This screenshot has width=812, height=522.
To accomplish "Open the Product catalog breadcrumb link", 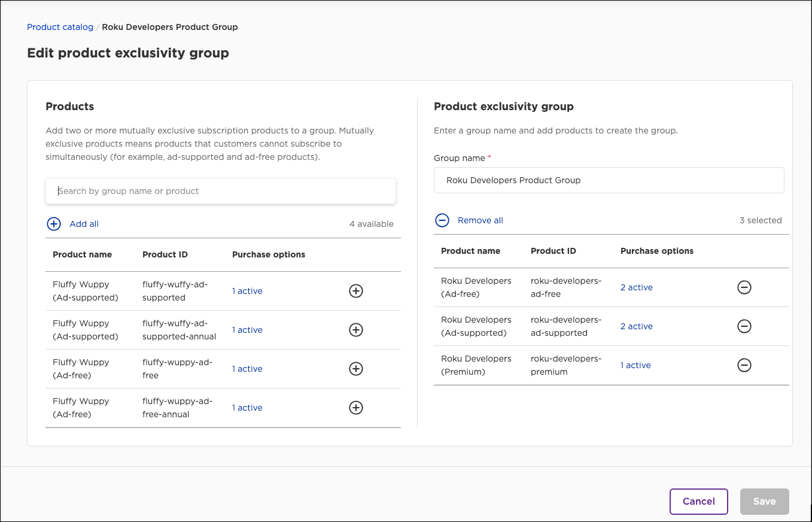I will [x=60, y=27].
